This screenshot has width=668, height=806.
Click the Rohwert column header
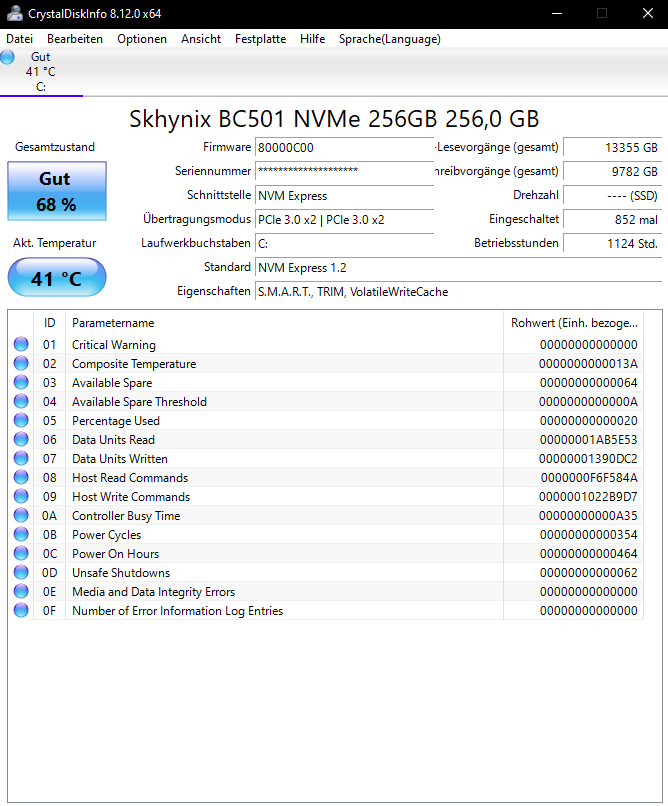click(x=573, y=323)
